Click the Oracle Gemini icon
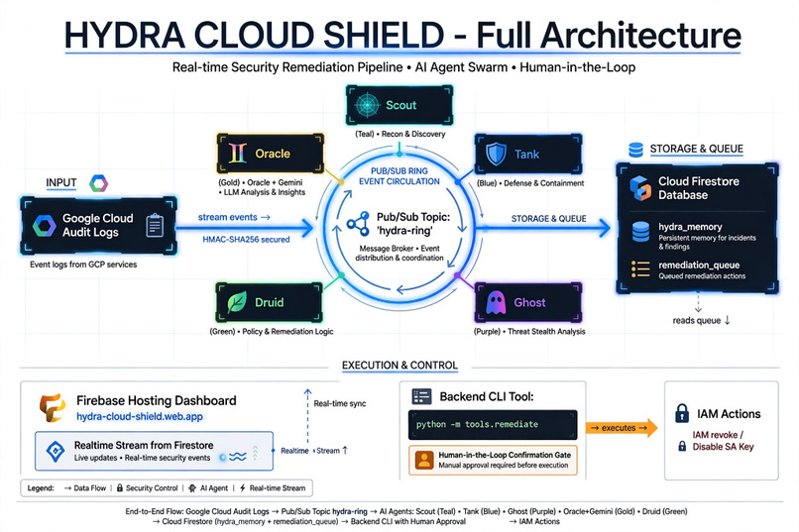799x532 pixels. [x=238, y=154]
